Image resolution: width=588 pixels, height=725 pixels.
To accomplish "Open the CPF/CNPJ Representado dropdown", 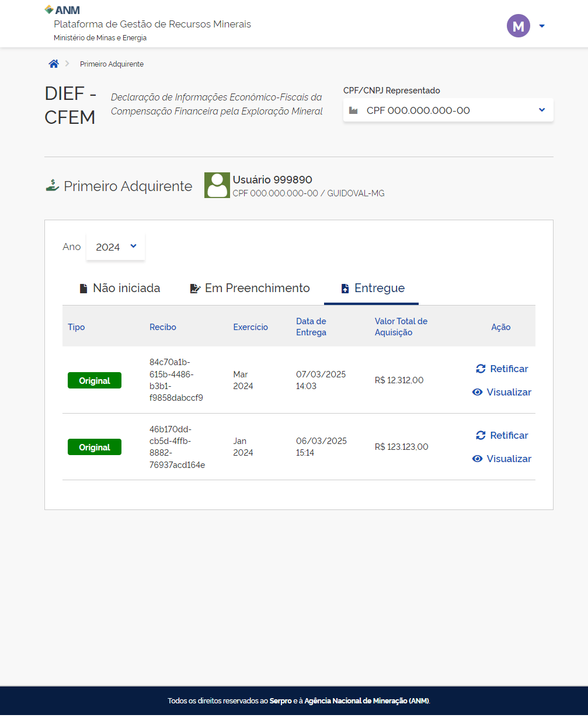I will (448, 110).
